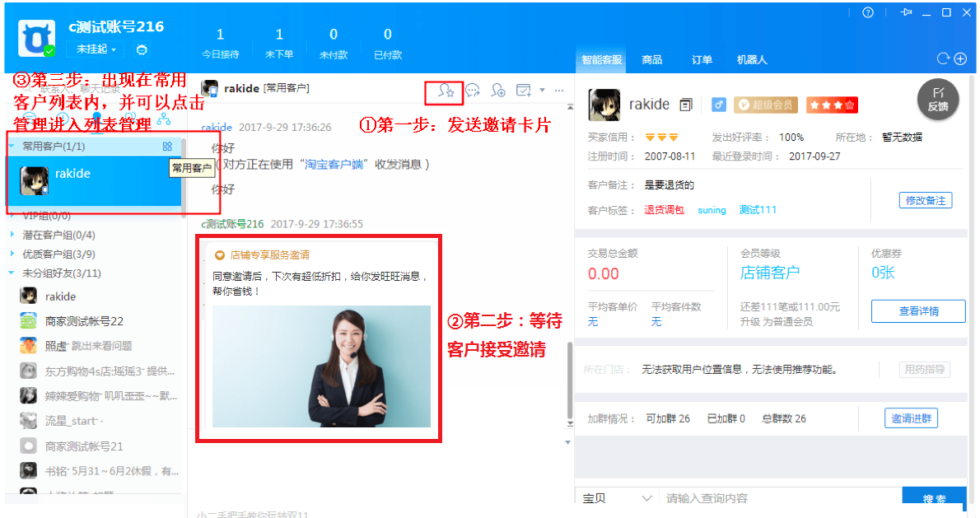Select contact 商家测试帐号22

click(95, 321)
